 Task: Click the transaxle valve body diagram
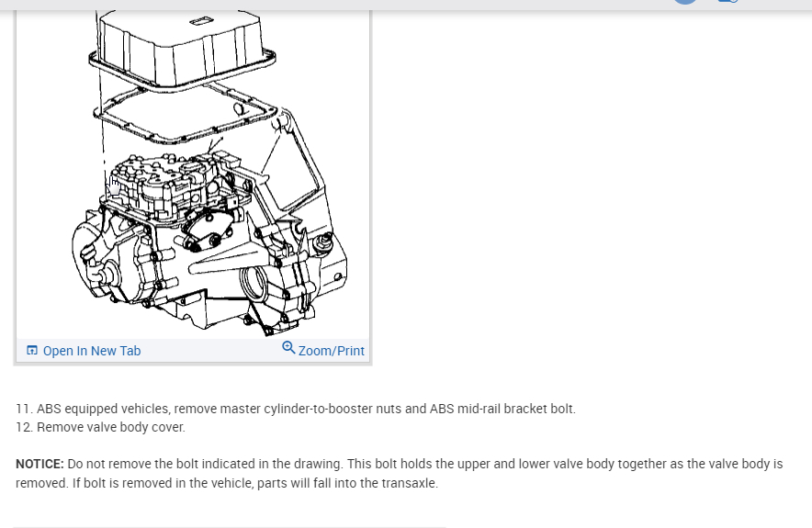click(x=193, y=174)
